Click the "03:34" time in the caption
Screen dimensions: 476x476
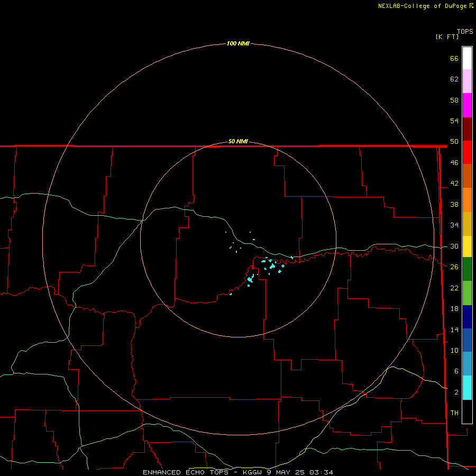point(321,472)
